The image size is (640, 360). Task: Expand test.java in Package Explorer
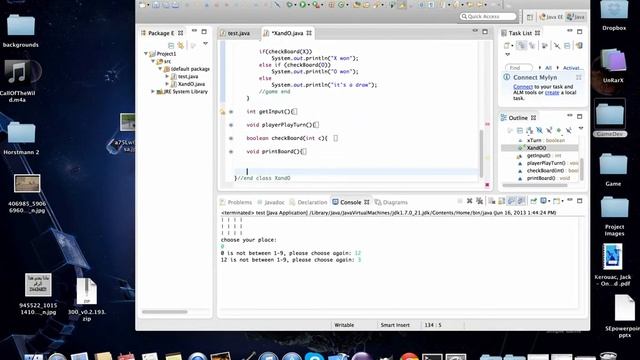pos(167,76)
